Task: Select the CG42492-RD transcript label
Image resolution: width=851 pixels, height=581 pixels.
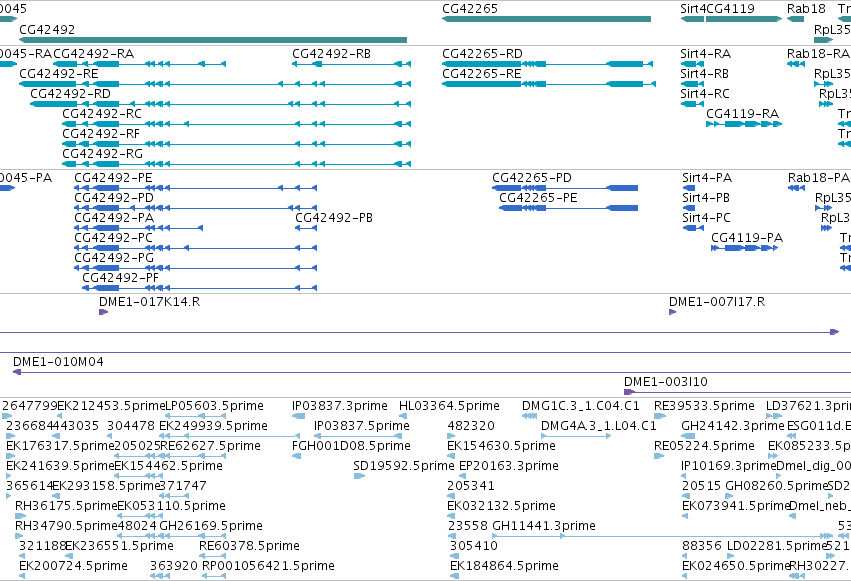Action: (71, 94)
